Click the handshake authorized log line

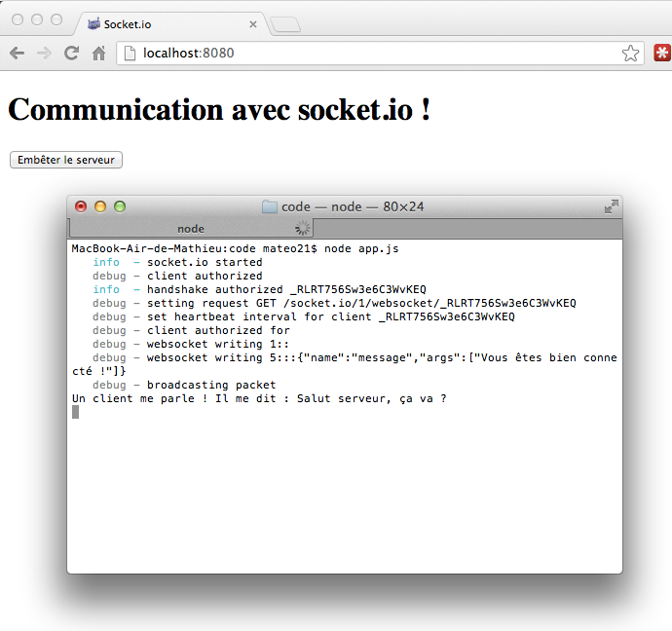coord(259,289)
